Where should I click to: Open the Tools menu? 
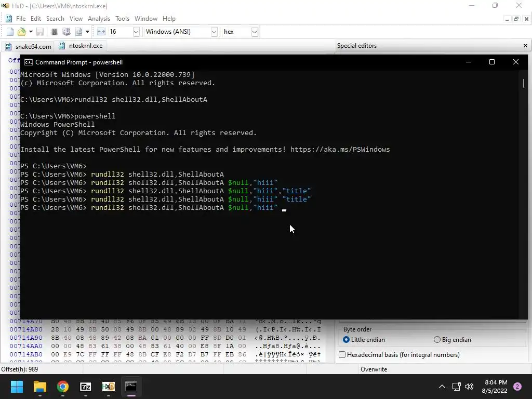point(122,19)
